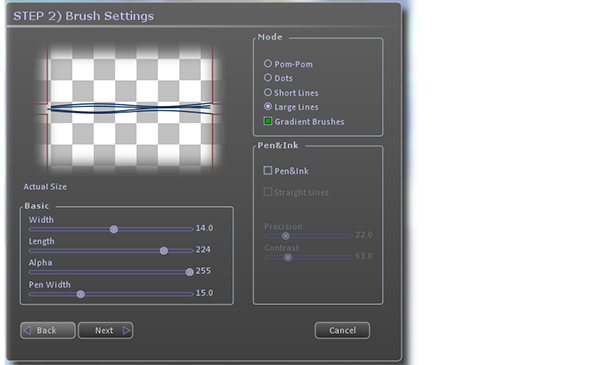Click the brush stroke preview image
600x365 pixels.
(x=130, y=108)
